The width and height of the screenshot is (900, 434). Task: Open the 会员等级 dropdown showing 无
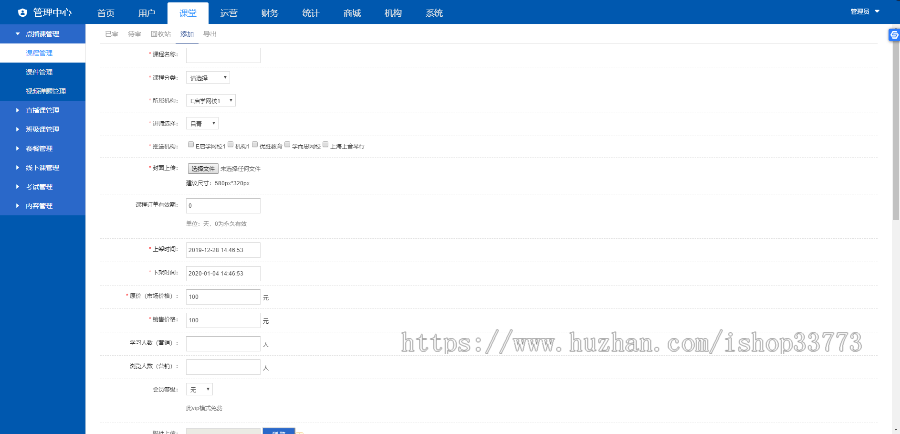click(200, 389)
